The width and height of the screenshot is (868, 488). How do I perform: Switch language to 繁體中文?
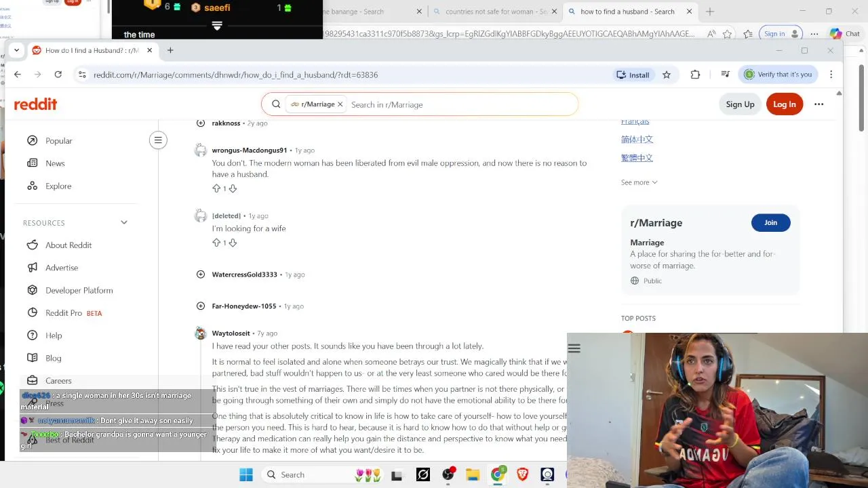pos(637,158)
